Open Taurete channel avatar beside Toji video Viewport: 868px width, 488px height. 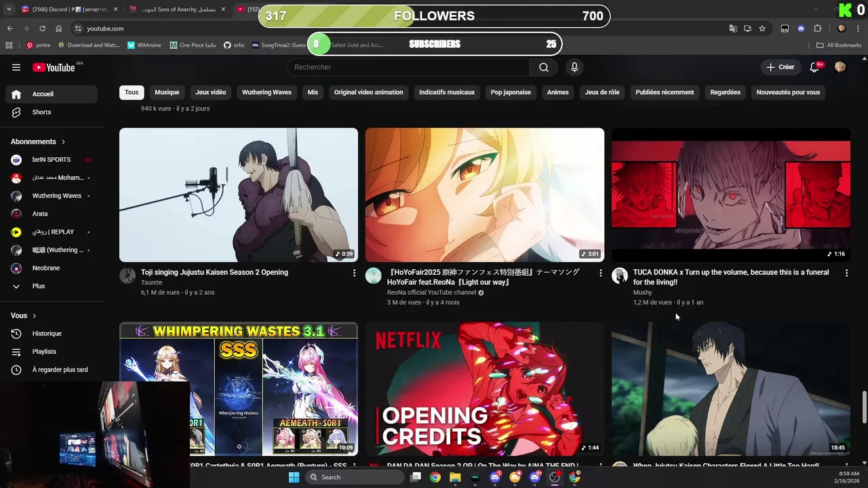coord(127,275)
